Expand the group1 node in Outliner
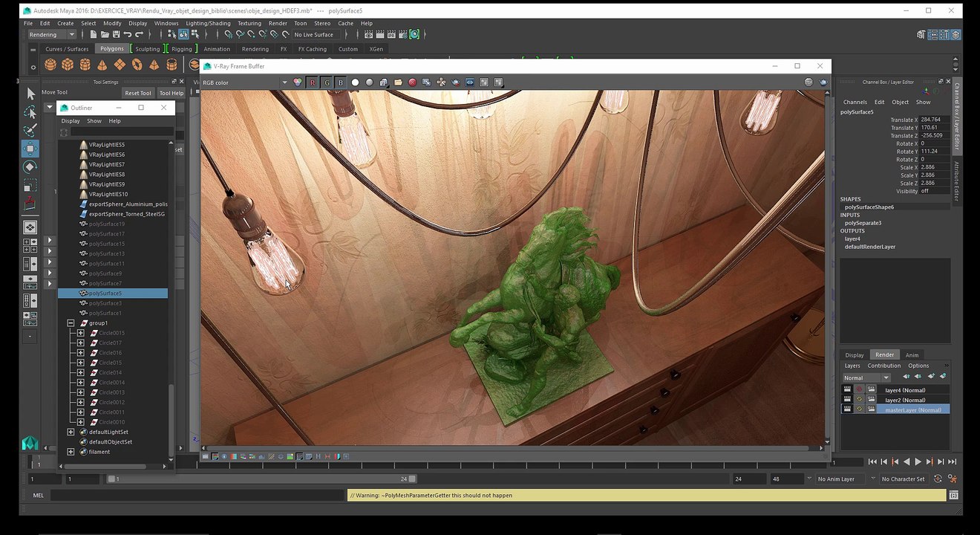The image size is (980, 535). click(71, 323)
